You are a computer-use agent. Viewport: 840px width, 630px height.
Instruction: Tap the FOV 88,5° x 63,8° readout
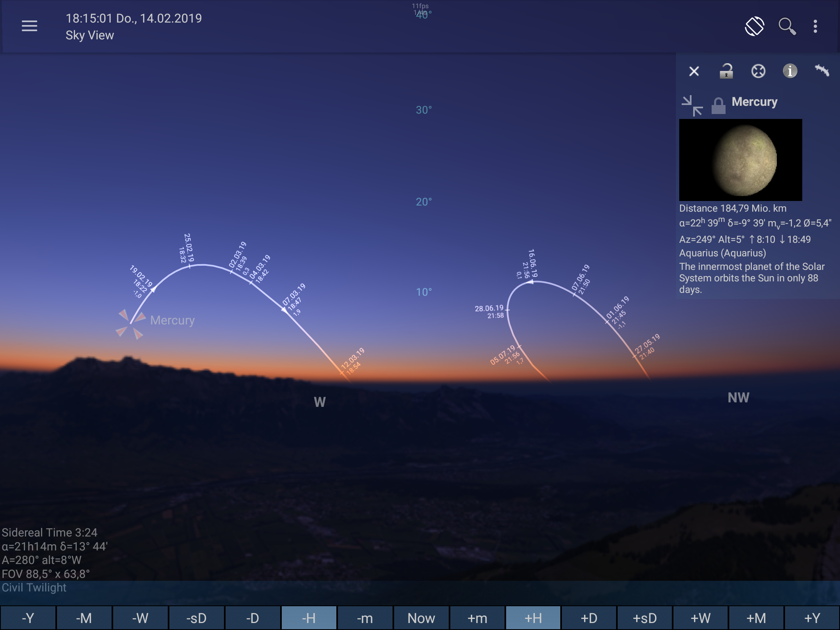pos(46,574)
